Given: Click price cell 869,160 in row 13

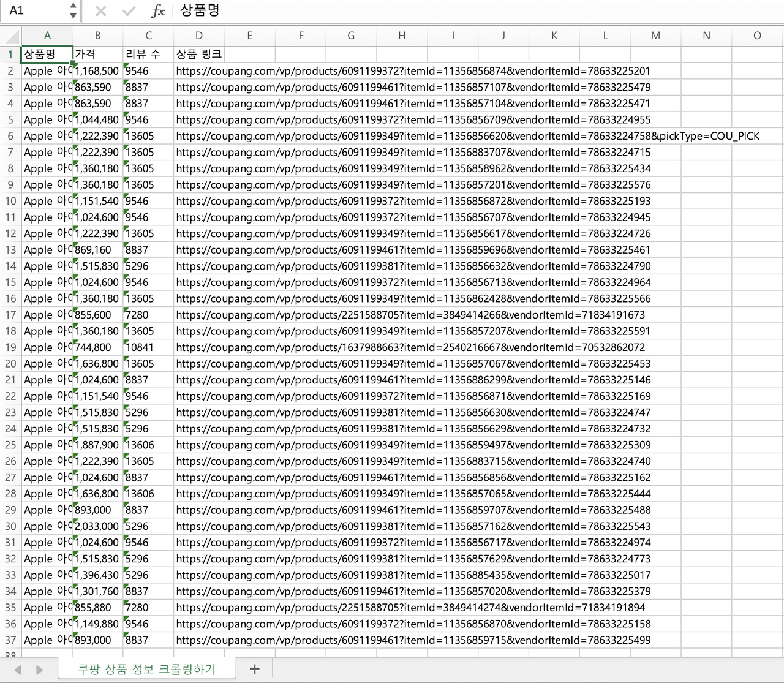Looking at the screenshot, I should 97,250.
